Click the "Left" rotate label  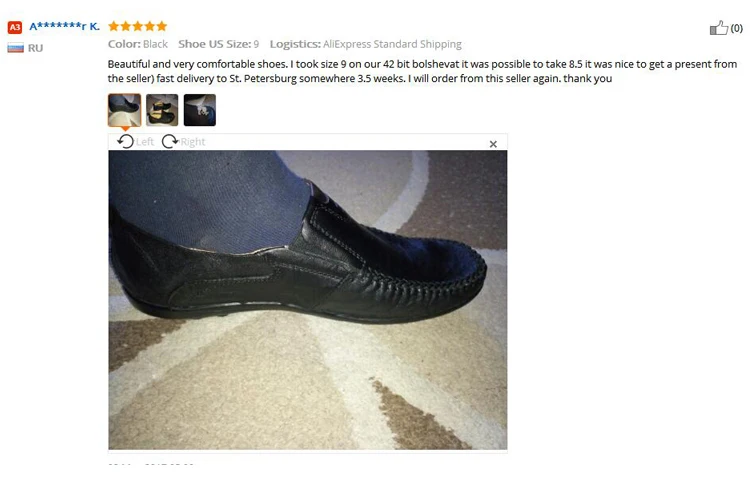tap(145, 142)
